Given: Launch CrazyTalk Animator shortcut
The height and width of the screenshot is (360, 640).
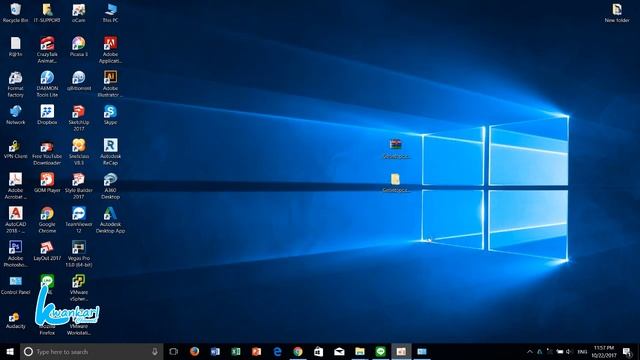Looking at the screenshot, I should [47, 50].
